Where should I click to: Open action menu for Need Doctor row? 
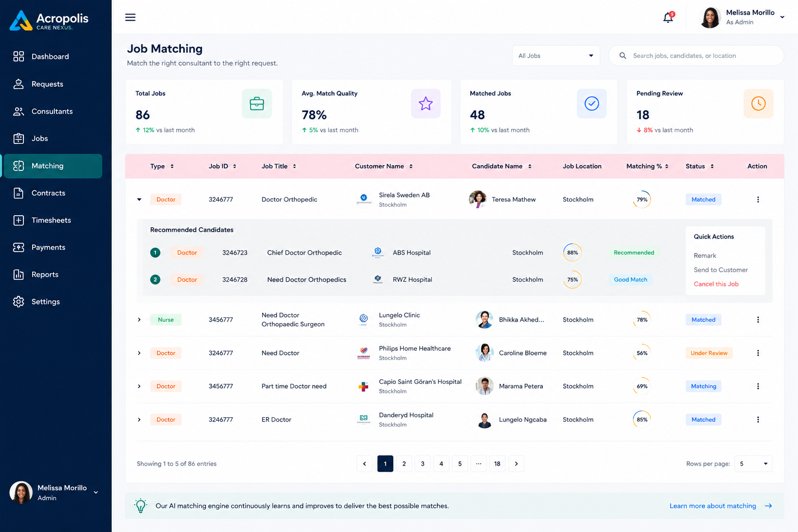pyautogui.click(x=758, y=353)
